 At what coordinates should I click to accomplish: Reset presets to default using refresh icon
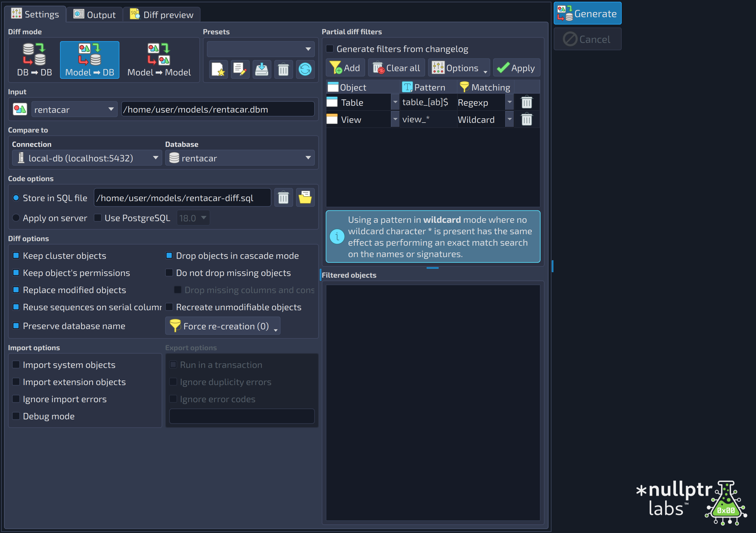pyautogui.click(x=305, y=69)
